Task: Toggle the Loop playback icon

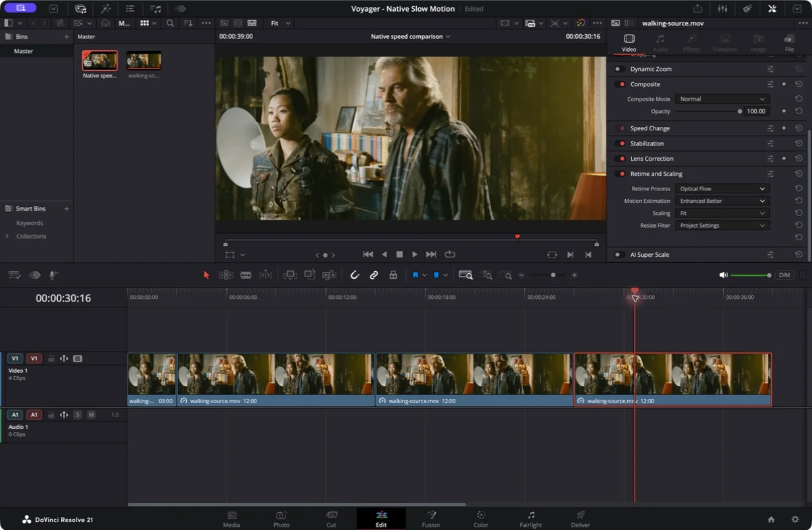Action: click(x=450, y=255)
